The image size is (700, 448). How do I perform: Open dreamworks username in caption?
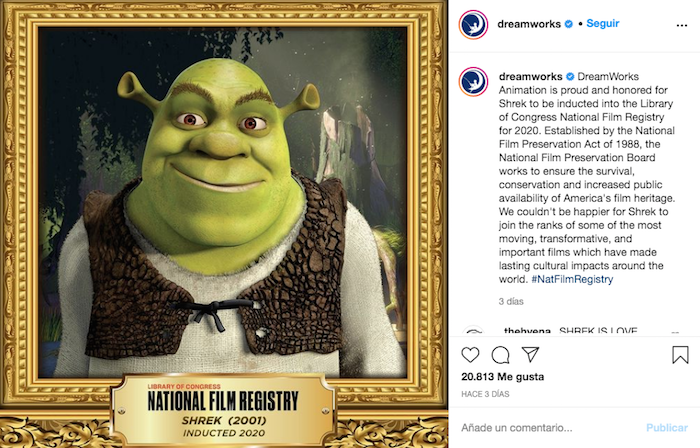tap(530, 76)
